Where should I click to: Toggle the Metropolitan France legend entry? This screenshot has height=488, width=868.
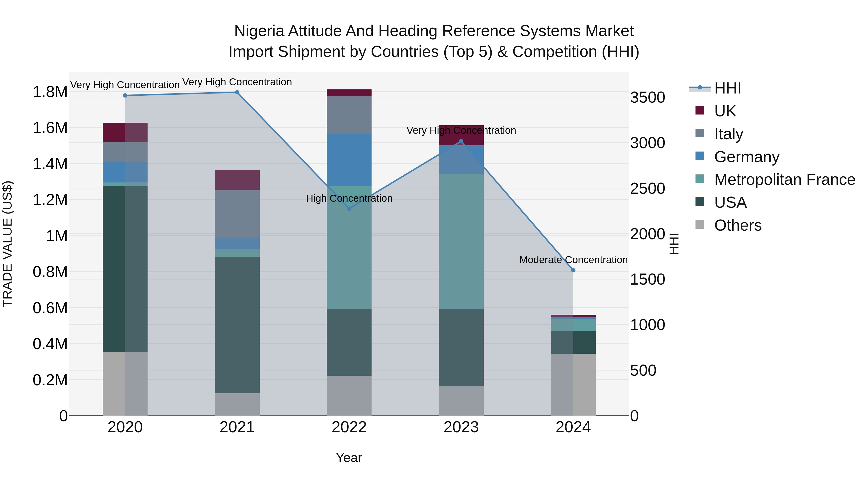(775, 180)
